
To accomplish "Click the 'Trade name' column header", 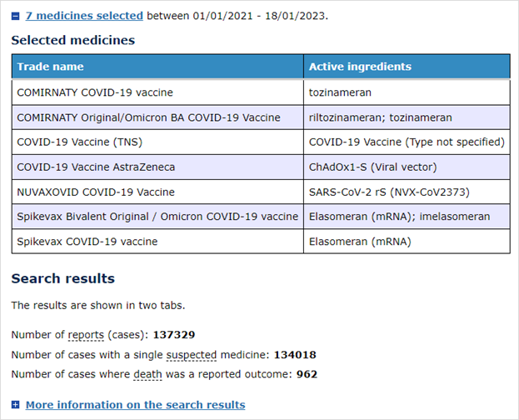I will (x=51, y=67).
